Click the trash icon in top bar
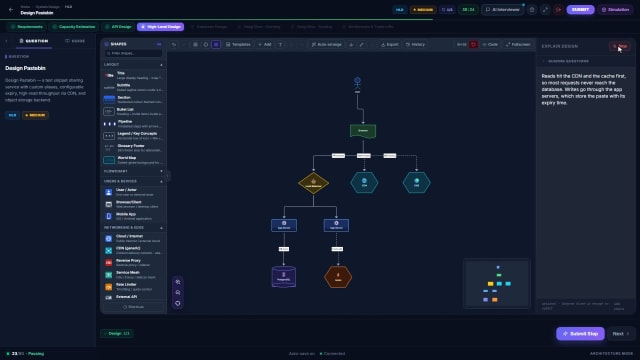640x360 pixels. pyautogui.click(x=532, y=9)
